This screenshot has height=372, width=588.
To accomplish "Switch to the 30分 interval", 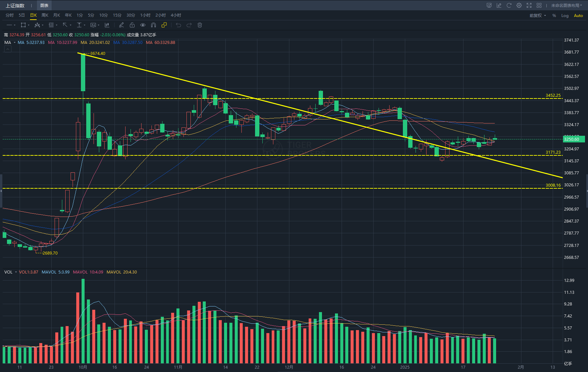I will click(131, 15).
